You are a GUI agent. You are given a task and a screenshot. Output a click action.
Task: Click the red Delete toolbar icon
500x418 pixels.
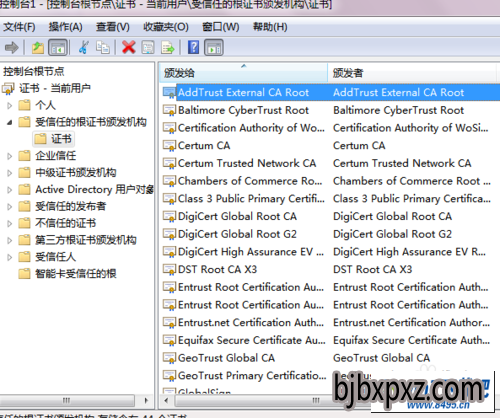pos(129,47)
